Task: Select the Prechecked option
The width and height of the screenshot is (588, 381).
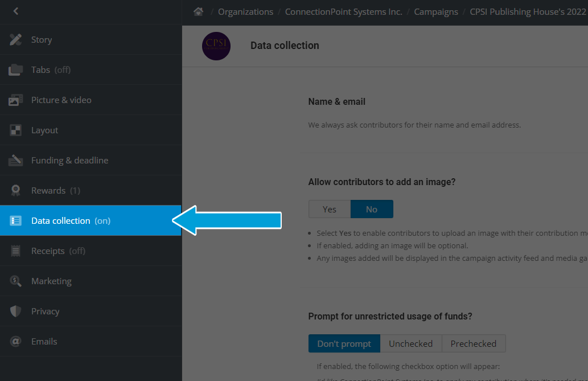Action: [x=474, y=343]
